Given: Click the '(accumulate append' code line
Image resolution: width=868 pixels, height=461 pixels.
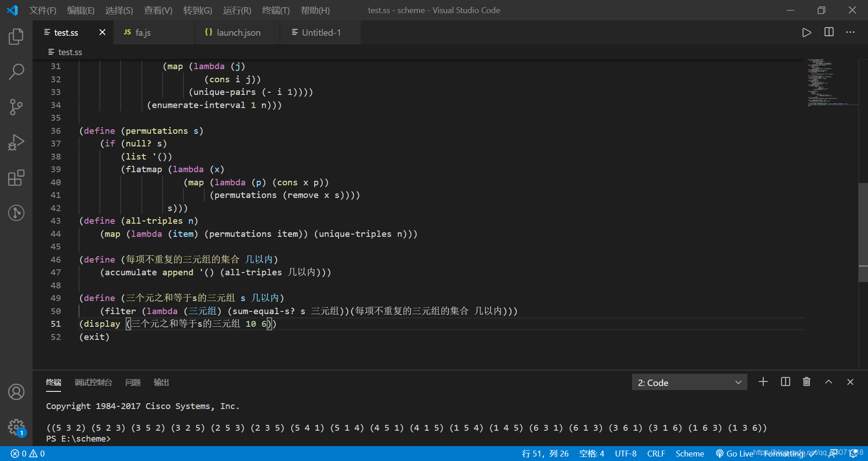Looking at the screenshot, I should (216, 272).
